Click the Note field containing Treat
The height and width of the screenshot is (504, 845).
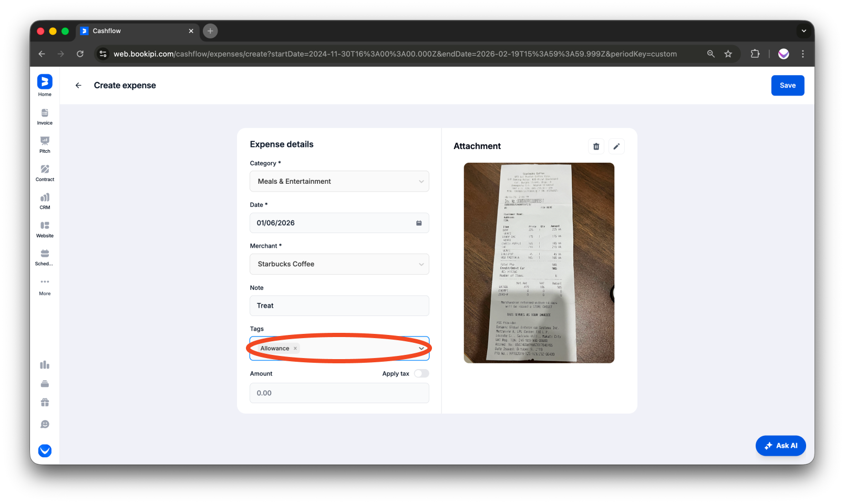(x=339, y=306)
